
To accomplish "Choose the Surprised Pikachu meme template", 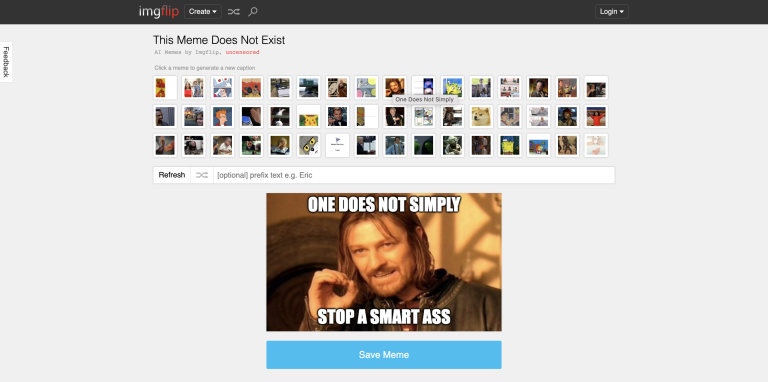I will pyautogui.click(x=309, y=117).
